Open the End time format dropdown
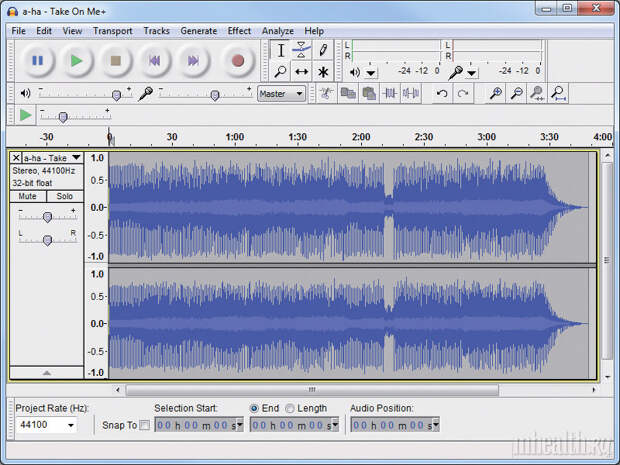The height and width of the screenshot is (465, 620). point(335,425)
